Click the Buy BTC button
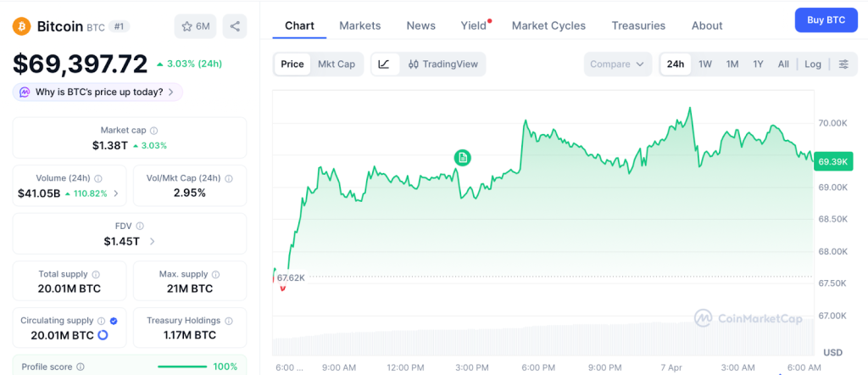The width and height of the screenshot is (868, 375). (826, 20)
